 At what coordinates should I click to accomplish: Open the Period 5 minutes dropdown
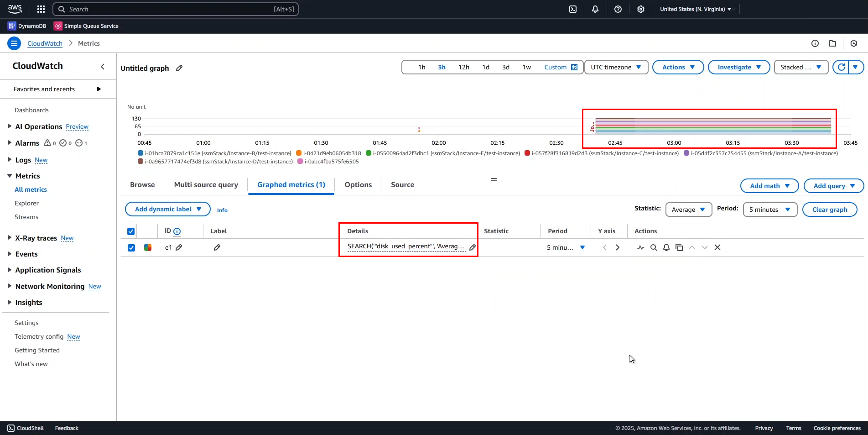click(769, 210)
